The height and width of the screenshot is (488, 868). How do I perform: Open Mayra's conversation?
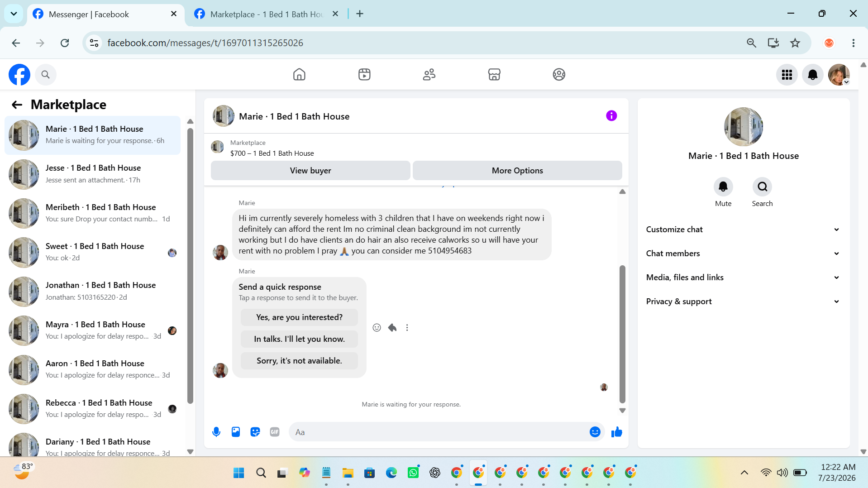92,330
